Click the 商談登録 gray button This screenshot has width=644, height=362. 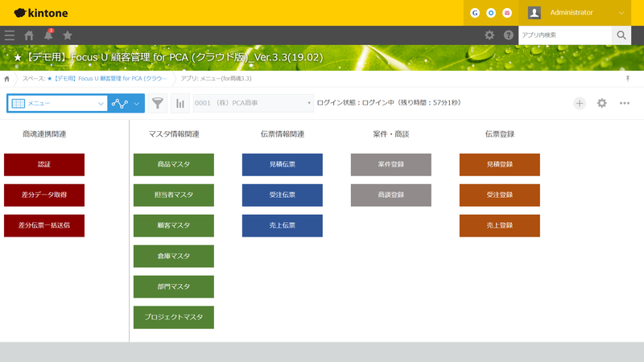click(x=391, y=195)
